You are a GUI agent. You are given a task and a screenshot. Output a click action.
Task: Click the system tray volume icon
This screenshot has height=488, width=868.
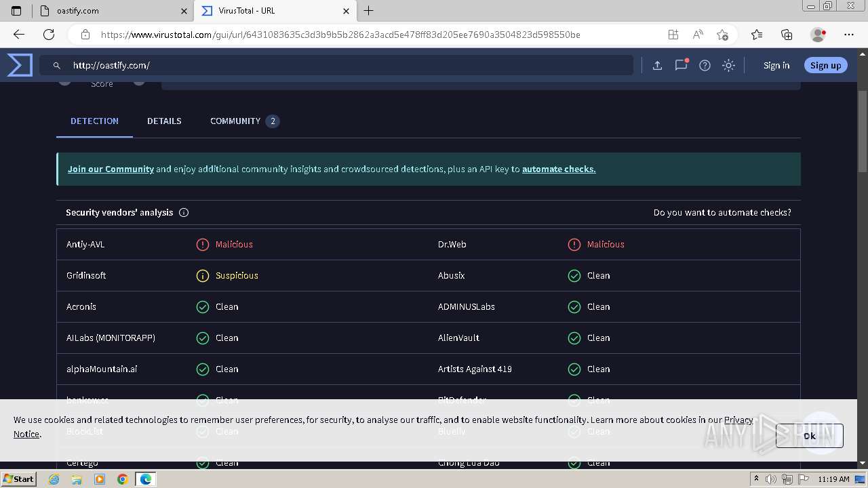coord(772,479)
